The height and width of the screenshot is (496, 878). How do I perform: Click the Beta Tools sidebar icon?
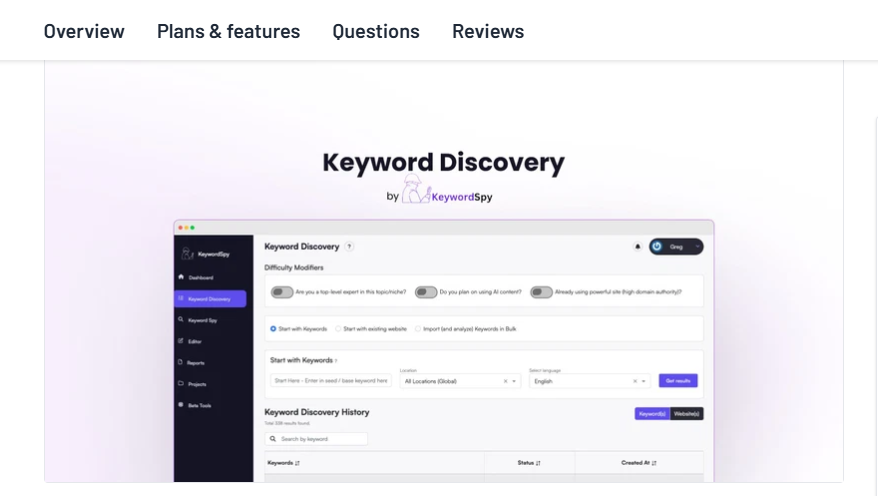tap(181, 405)
